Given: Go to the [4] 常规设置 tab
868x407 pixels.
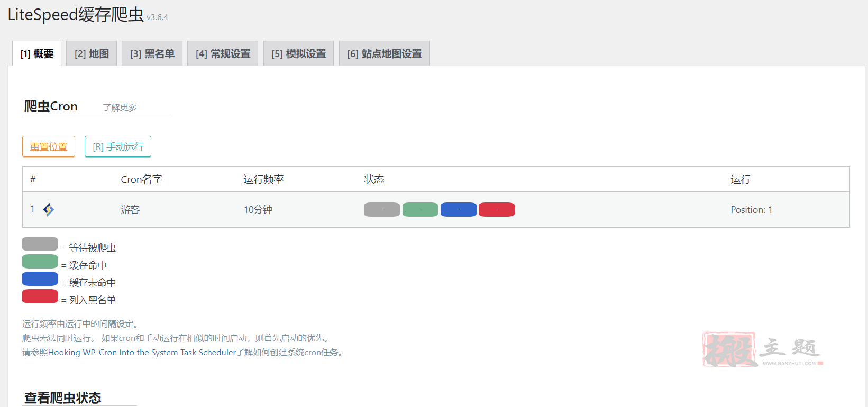Looking at the screenshot, I should [x=223, y=53].
